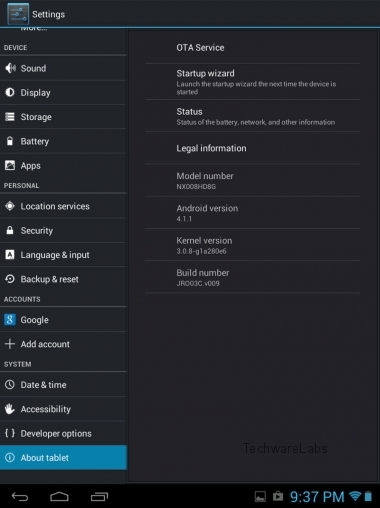The height and width of the screenshot is (508, 380).
Task: Tap the Wi-Fi status icon
Action: pos(355,496)
